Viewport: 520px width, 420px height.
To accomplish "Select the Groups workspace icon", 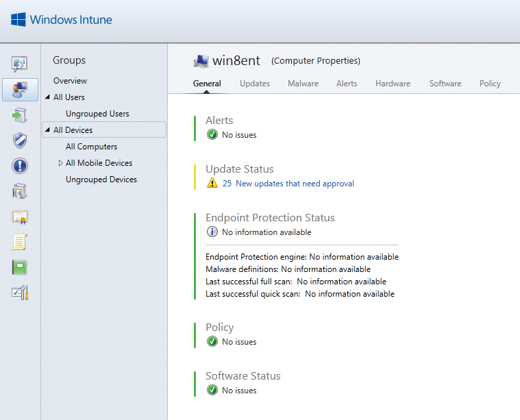I will pos(20,90).
